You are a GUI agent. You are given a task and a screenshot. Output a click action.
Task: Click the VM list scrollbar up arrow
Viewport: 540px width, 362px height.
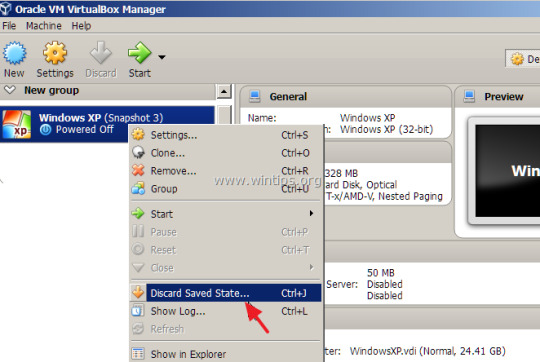click(224, 92)
